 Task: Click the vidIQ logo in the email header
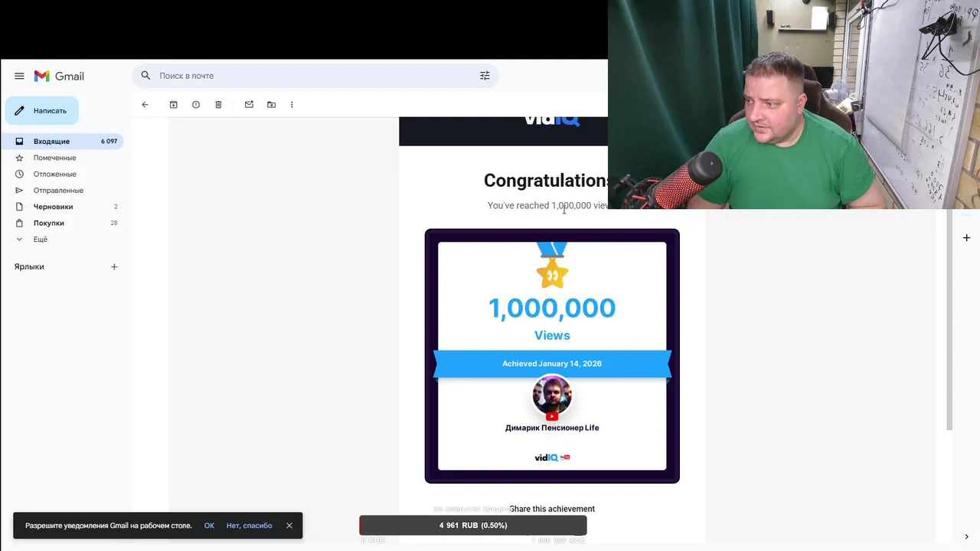pyautogui.click(x=552, y=120)
